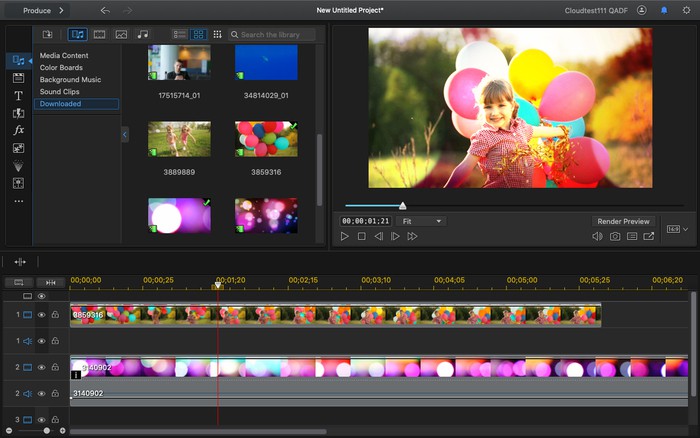The image size is (700, 438).
Task: Toggle visibility of audio track 2
Action: [x=42, y=394]
